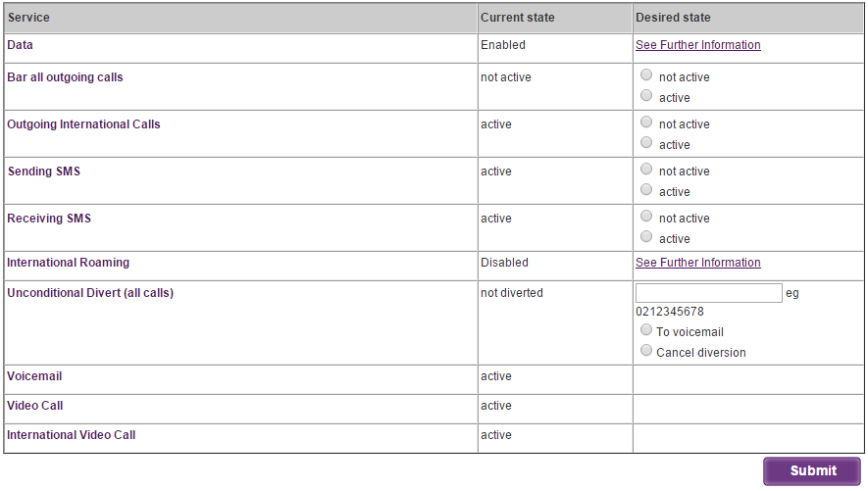Click the 'Current state' column header
The height and width of the screenshot is (491, 868).
[x=518, y=18]
